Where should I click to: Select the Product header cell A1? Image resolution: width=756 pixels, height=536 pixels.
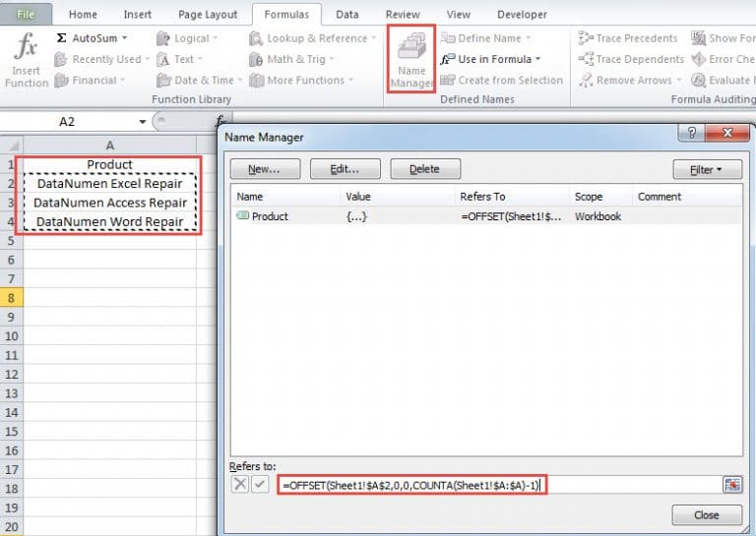[110, 164]
